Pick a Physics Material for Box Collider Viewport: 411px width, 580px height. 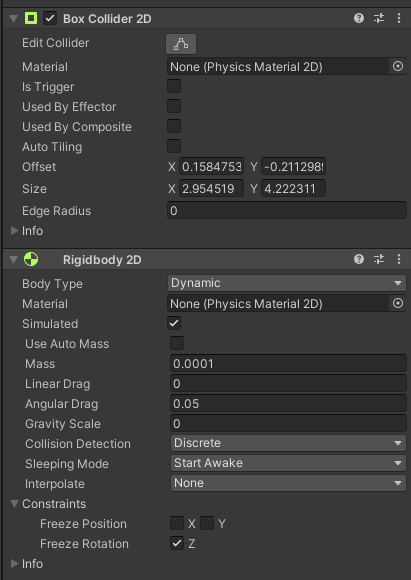[x=398, y=66]
